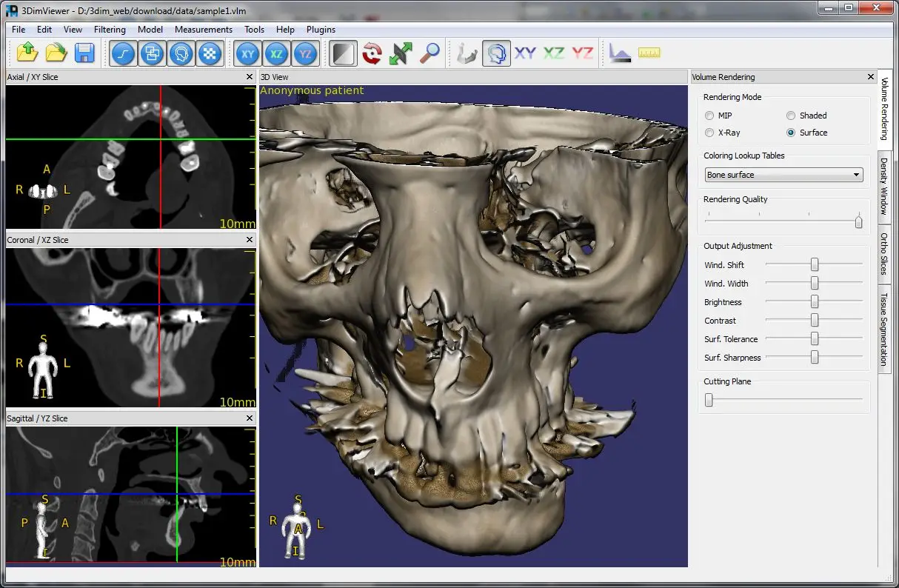Image resolution: width=899 pixels, height=588 pixels.
Task: Select the X-Ray rendering mode
Action: click(709, 133)
